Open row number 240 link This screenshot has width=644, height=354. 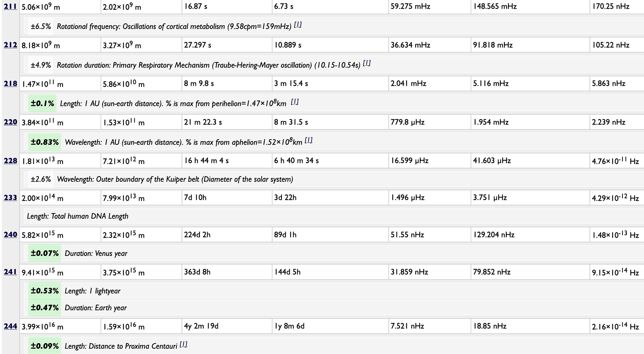[10, 235]
